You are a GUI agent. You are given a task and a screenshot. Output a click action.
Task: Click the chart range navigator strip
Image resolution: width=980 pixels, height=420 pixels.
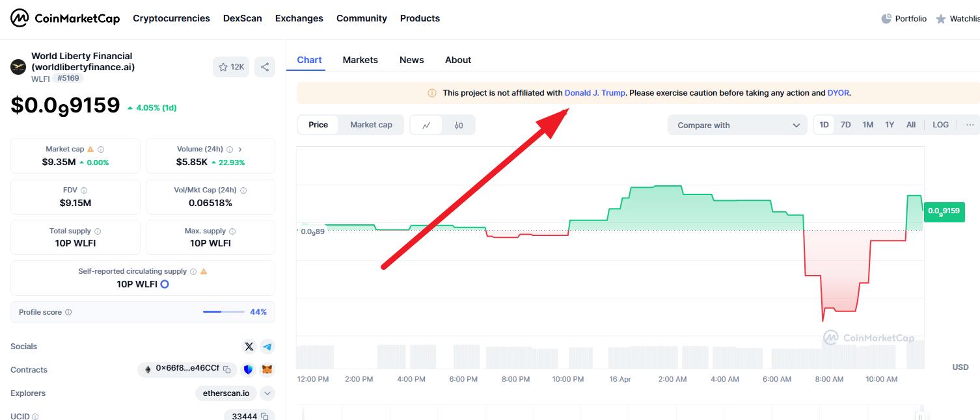tap(610, 413)
